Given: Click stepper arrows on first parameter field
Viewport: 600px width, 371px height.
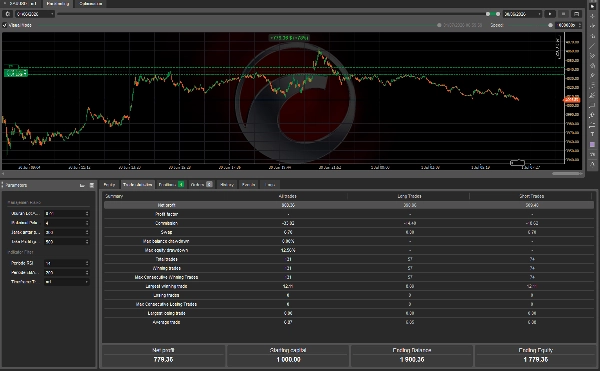Looking at the screenshot, I should coord(87,213).
